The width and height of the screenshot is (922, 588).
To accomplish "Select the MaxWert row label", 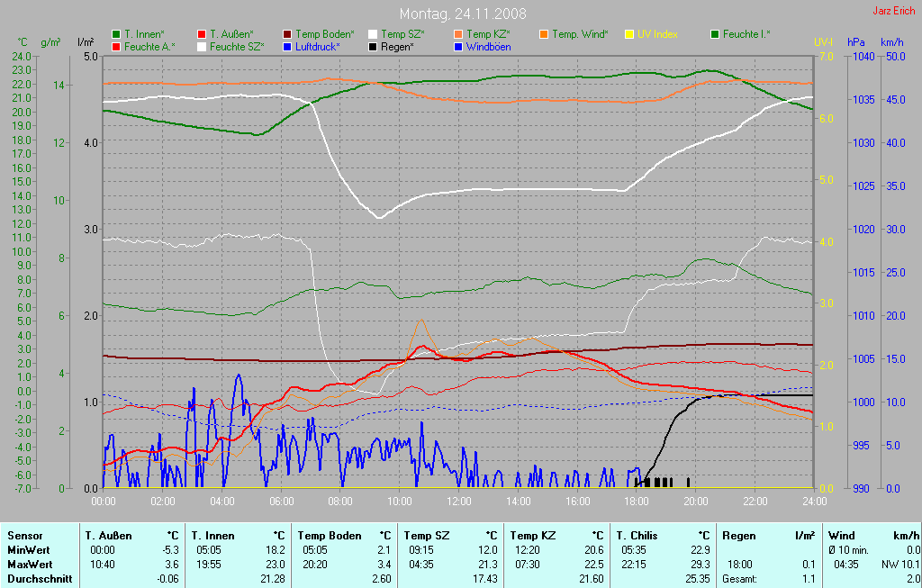I will click(x=29, y=564).
